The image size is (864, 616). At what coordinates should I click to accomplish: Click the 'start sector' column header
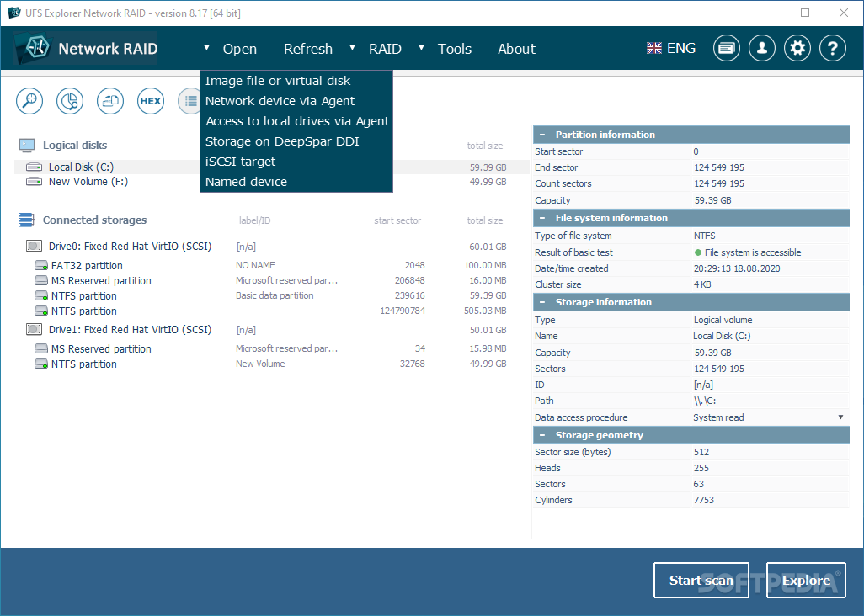click(397, 220)
